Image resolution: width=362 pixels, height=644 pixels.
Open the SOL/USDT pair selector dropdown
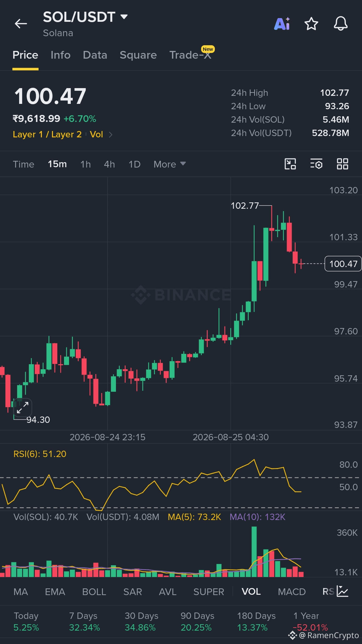85,17
